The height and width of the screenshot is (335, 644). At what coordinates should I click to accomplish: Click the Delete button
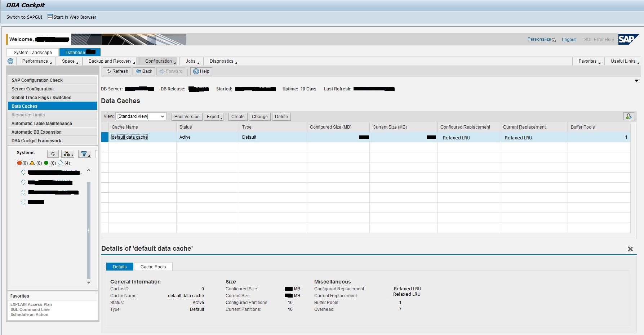(x=281, y=117)
